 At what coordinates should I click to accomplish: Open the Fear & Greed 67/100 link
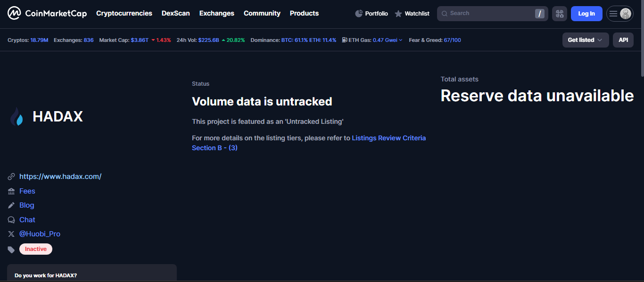click(x=453, y=40)
